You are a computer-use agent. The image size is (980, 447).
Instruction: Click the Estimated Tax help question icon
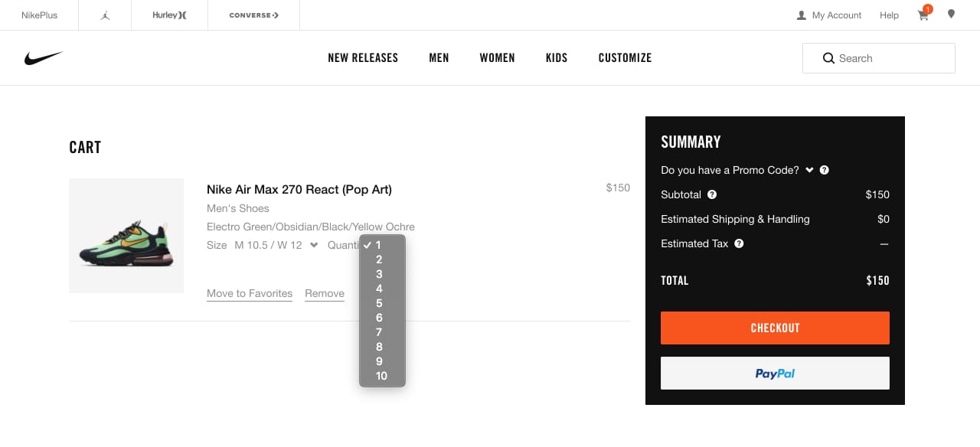pyautogui.click(x=739, y=243)
